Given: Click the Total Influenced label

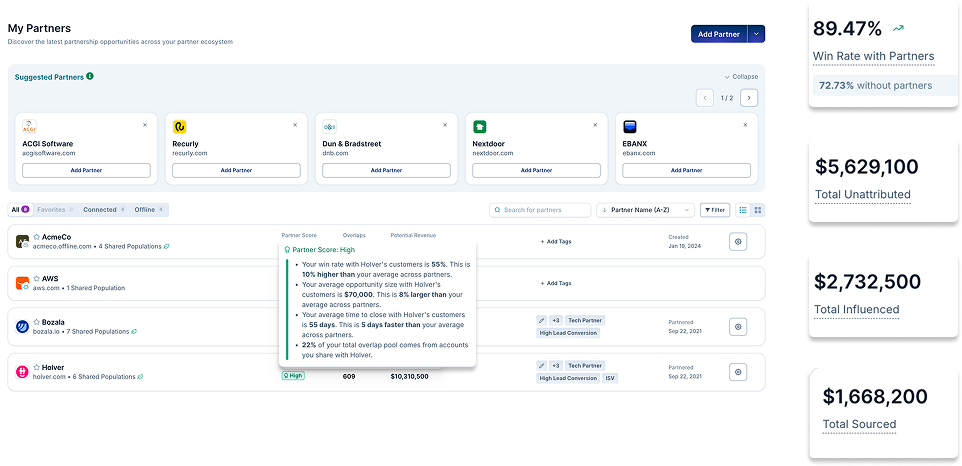Looking at the screenshot, I should click(856, 310).
